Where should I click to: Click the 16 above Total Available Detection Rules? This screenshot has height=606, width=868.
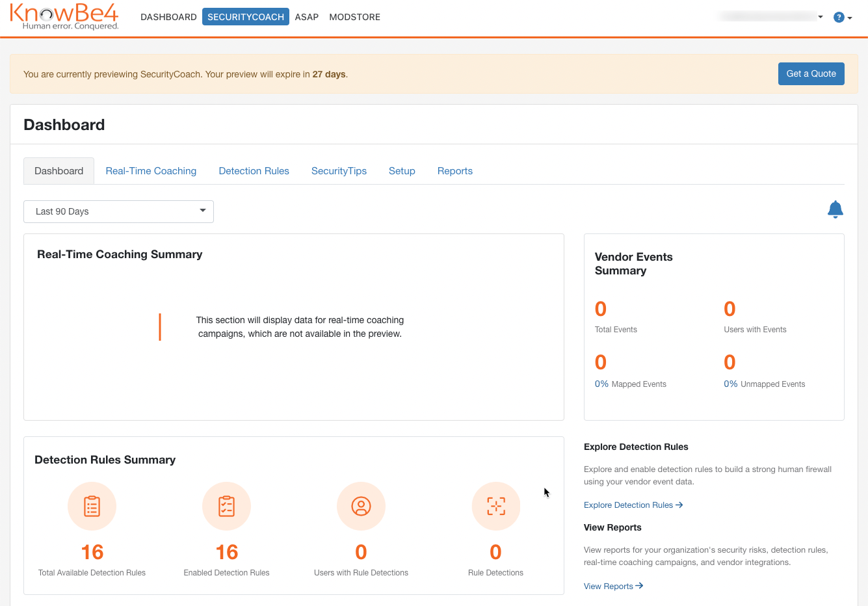tap(92, 552)
